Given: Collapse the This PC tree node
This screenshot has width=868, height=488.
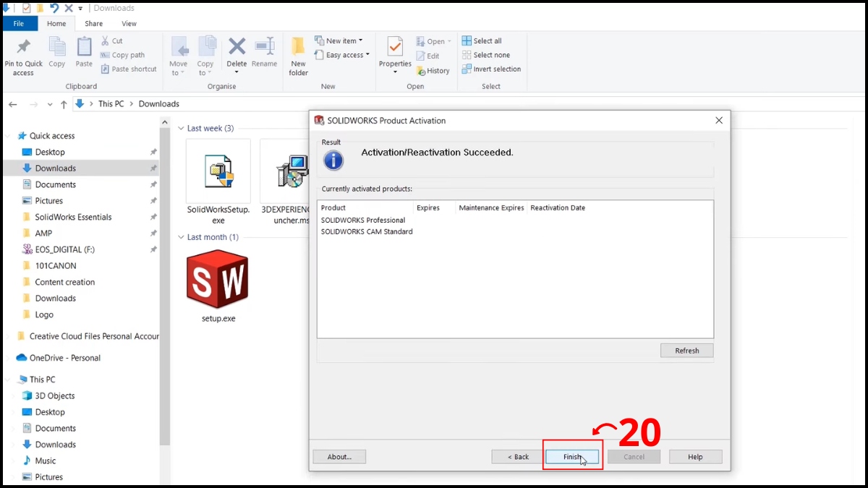Looking at the screenshot, I should [x=9, y=380].
